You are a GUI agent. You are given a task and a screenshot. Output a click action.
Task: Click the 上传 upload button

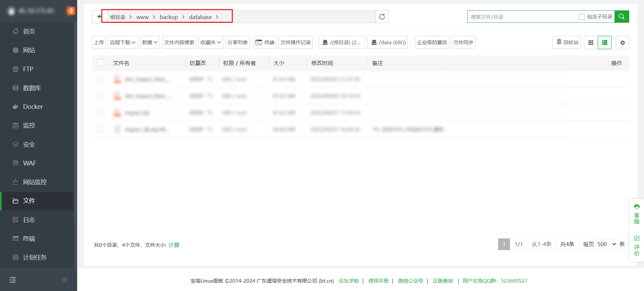point(99,43)
